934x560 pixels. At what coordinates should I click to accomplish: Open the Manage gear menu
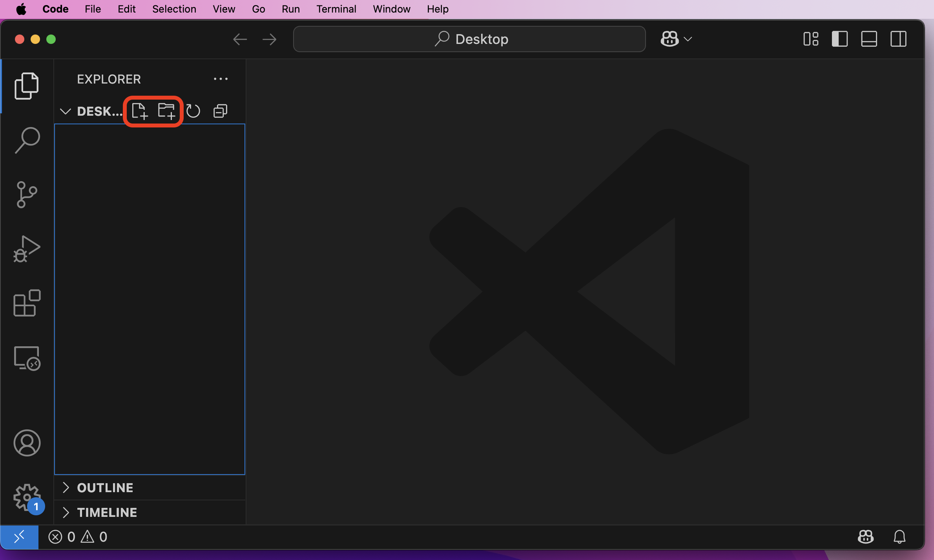[x=27, y=497]
